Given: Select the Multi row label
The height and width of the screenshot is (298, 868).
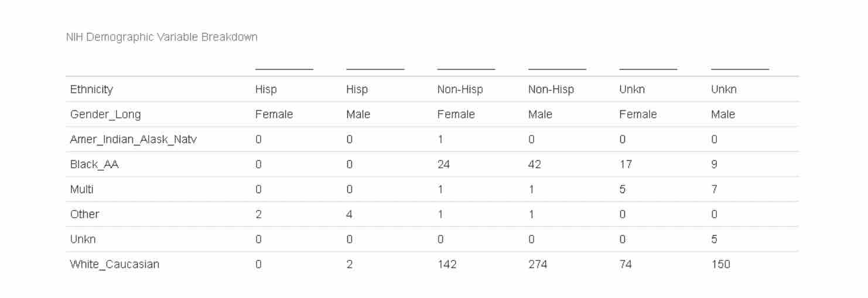Looking at the screenshot, I should click(x=81, y=189).
